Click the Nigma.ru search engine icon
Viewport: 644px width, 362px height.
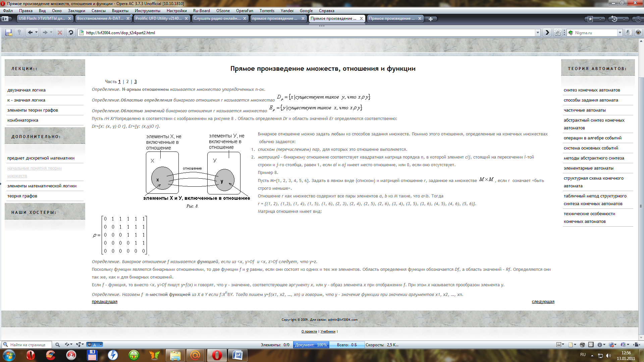571,33
